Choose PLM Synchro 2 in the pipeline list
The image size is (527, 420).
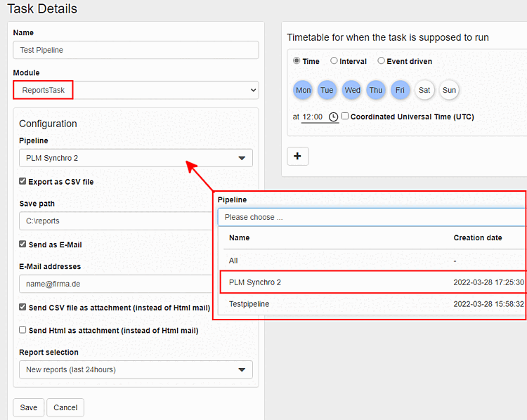point(255,282)
